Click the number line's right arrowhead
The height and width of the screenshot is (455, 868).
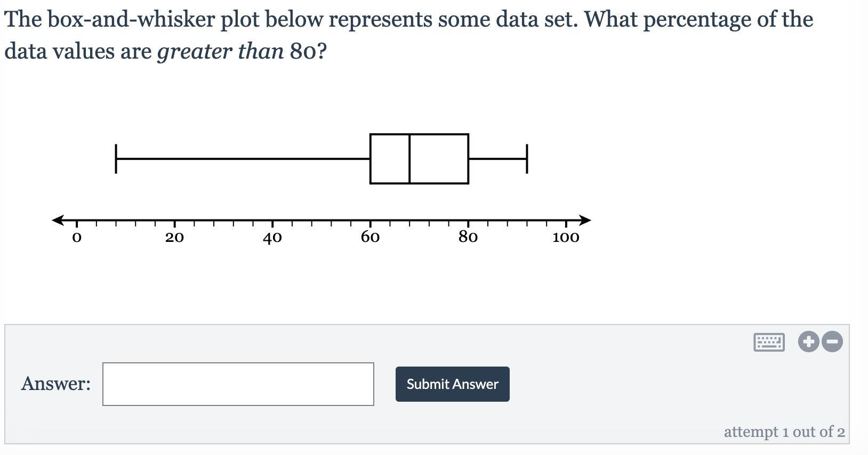pyautogui.click(x=585, y=220)
